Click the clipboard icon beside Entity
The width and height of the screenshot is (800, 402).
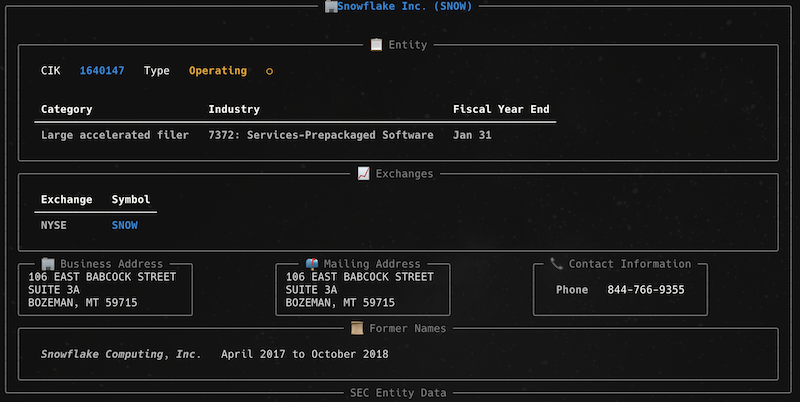376,45
